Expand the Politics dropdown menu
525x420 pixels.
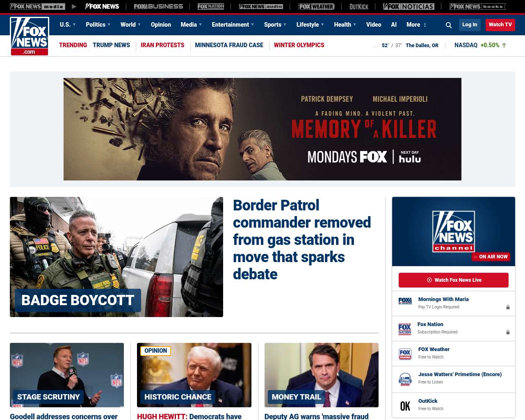coord(98,25)
